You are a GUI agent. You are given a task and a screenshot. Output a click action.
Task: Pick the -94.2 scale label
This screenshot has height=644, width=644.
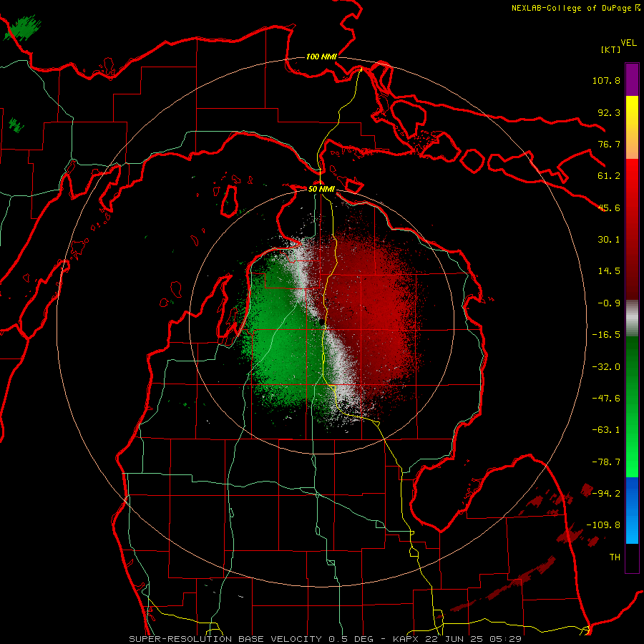point(606,493)
